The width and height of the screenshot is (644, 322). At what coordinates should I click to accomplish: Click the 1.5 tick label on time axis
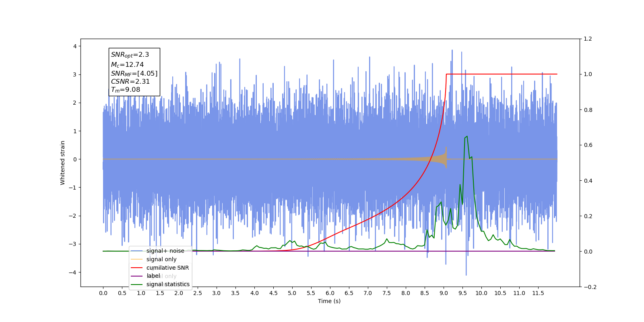pyautogui.click(x=160, y=293)
